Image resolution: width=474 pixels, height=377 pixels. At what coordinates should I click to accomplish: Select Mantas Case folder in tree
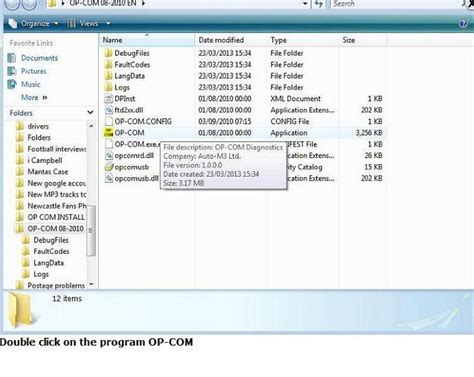click(x=48, y=172)
